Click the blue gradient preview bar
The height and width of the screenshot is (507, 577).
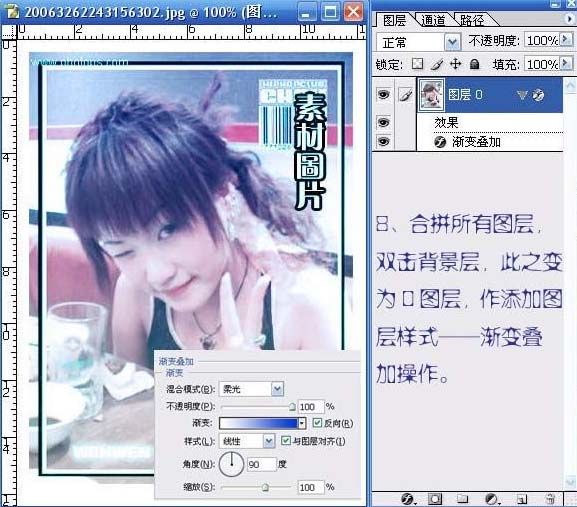258,423
